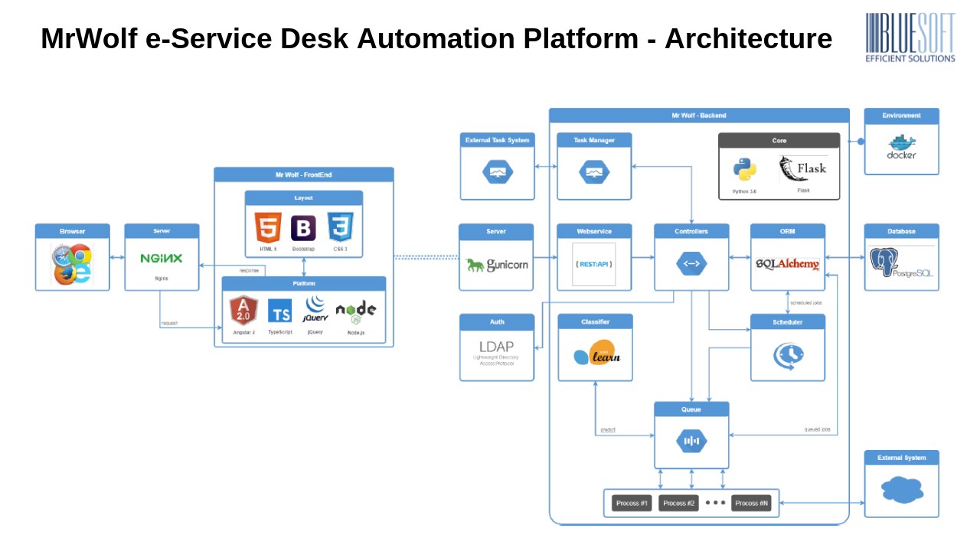Screen dimensions: 980x551
Task: Click the Classifier box header
Action: (595, 322)
